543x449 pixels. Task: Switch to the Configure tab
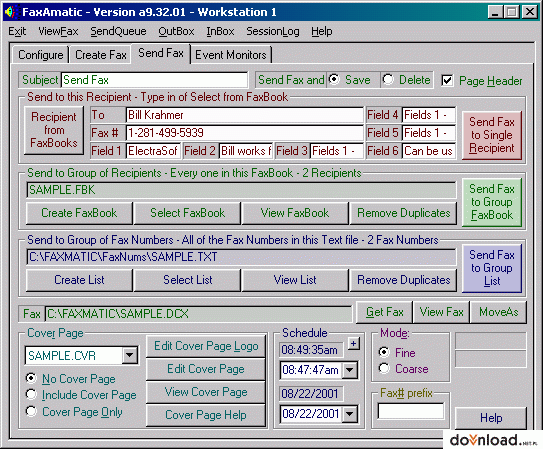(x=41, y=55)
